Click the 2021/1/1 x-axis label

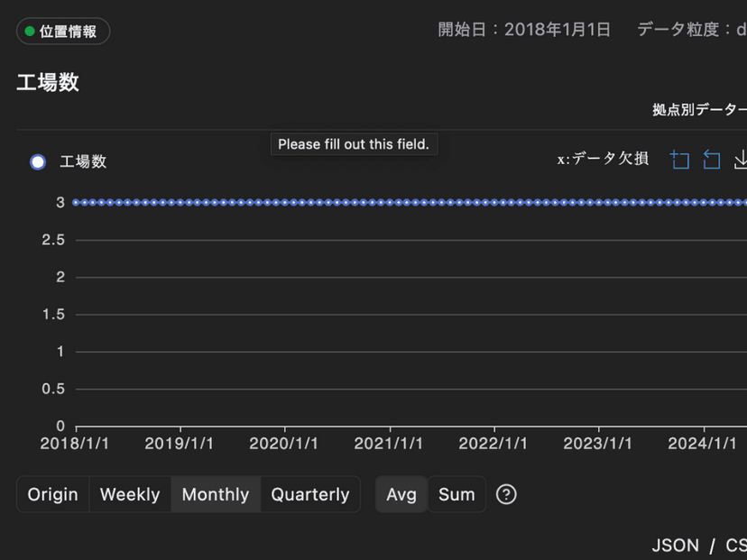388,444
